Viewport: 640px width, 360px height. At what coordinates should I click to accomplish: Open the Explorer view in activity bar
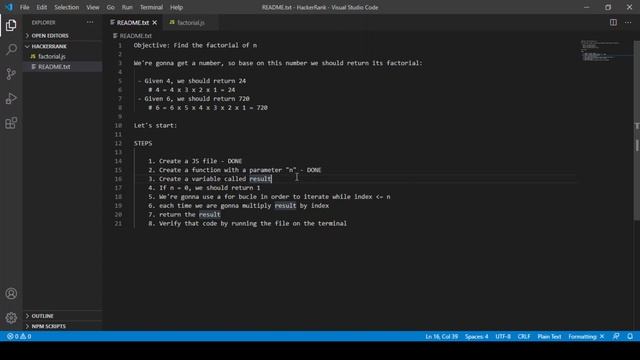[11, 25]
